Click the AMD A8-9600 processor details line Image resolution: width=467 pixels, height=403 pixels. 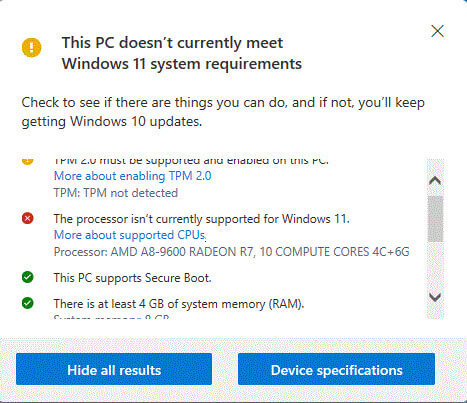click(x=231, y=252)
